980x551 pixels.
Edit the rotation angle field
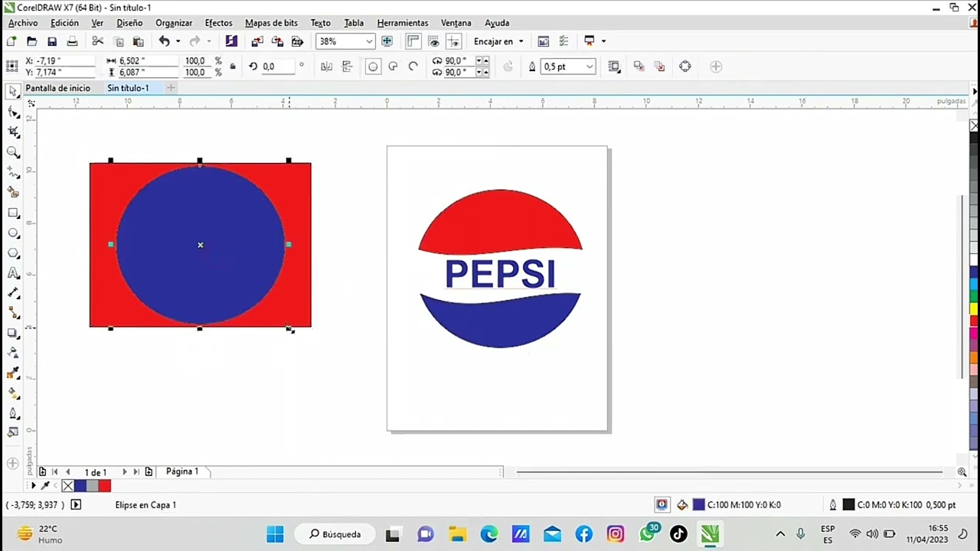[279, 67]
